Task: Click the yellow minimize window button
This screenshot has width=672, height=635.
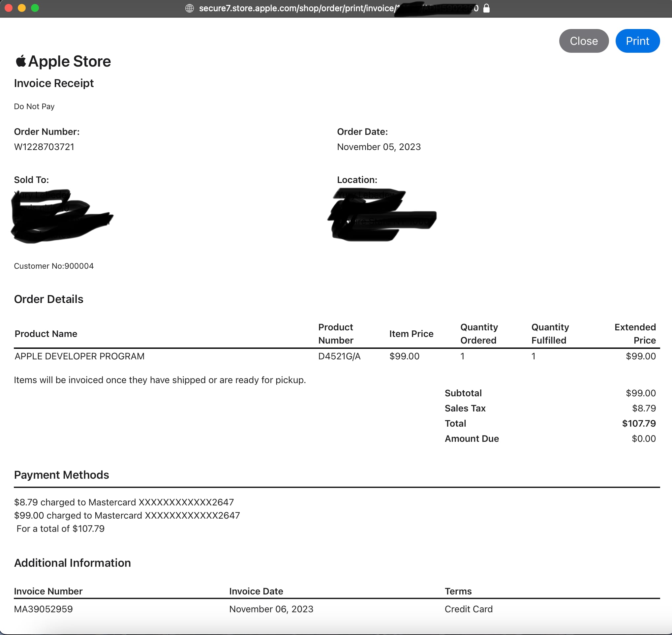Action: pyautogui.click(x=22, y=8)
